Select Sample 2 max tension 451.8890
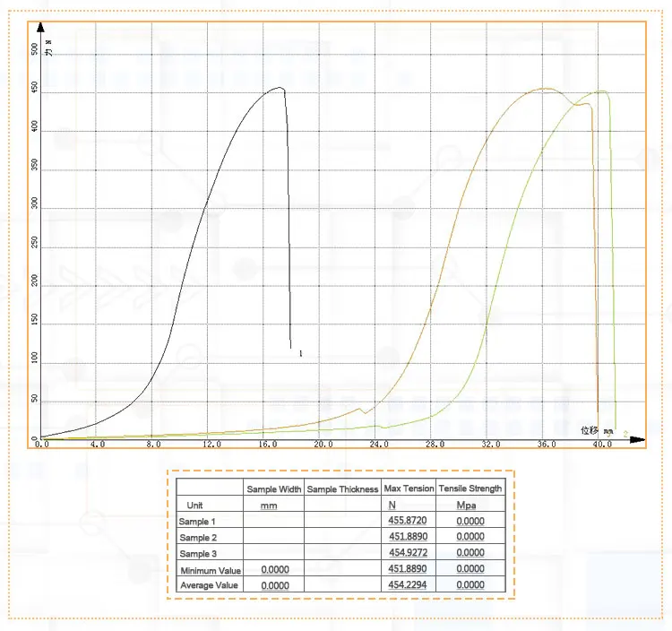This screenshot has width=672, height=631. tap(409, 536)
